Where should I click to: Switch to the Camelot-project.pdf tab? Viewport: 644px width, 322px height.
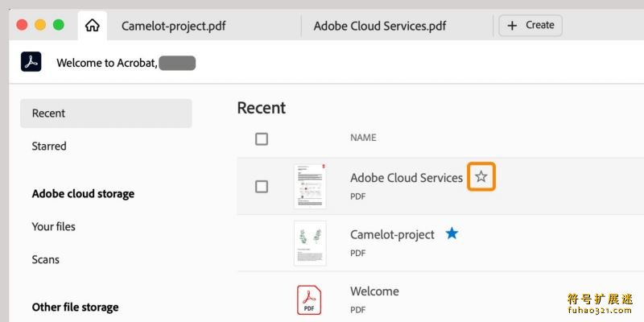point(173,27)
